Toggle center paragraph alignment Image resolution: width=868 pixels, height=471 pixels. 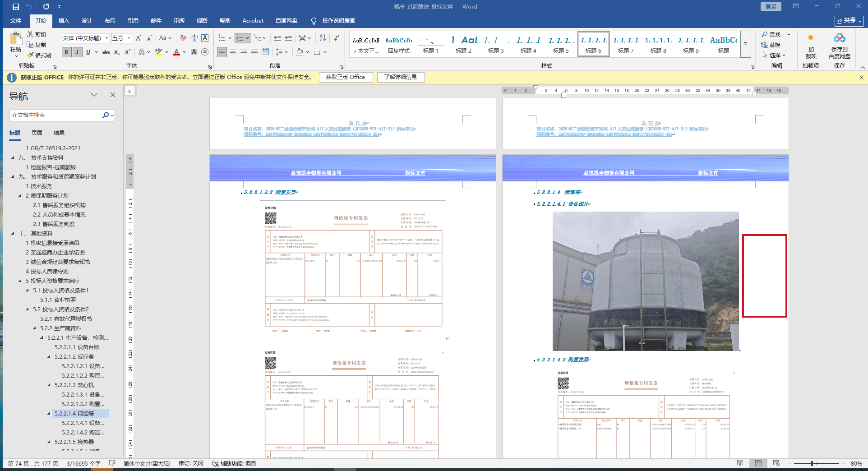pos(233,52)
